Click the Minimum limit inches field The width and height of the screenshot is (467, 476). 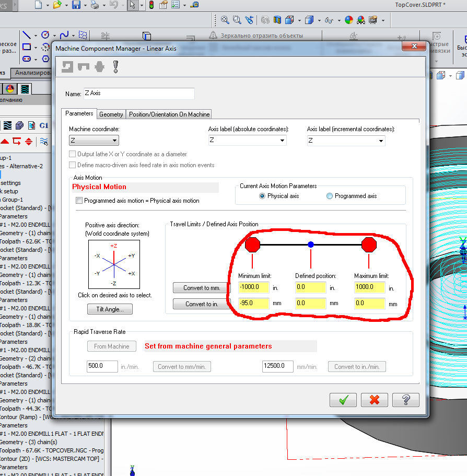253,287
